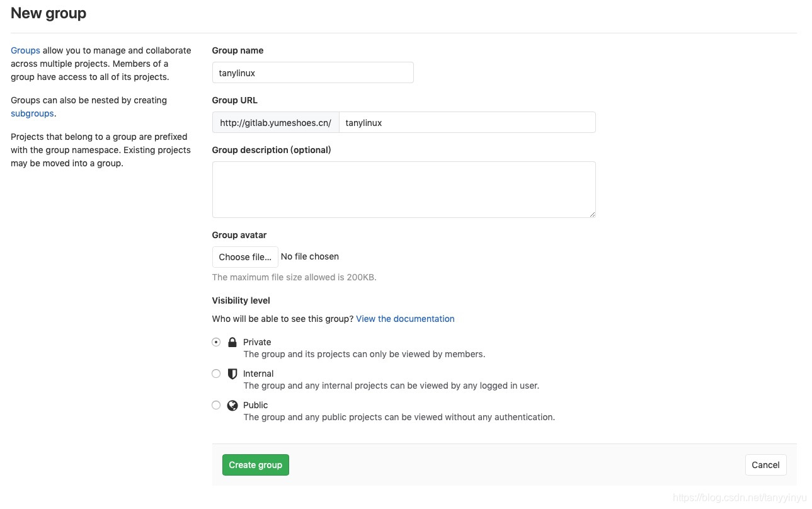Open the View the documentation link
This screenshot has width=812, height=509.
[405, 319]
